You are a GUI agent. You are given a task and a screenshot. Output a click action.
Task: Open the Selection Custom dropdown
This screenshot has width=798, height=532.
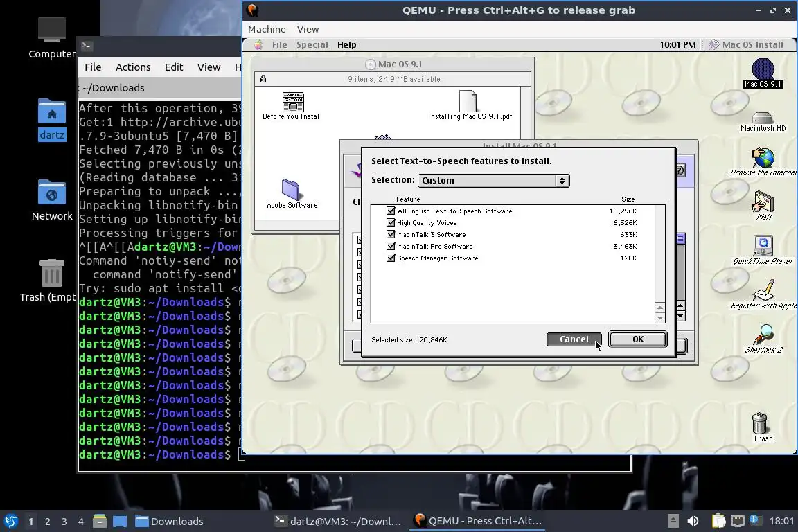[x=493, y=181]
